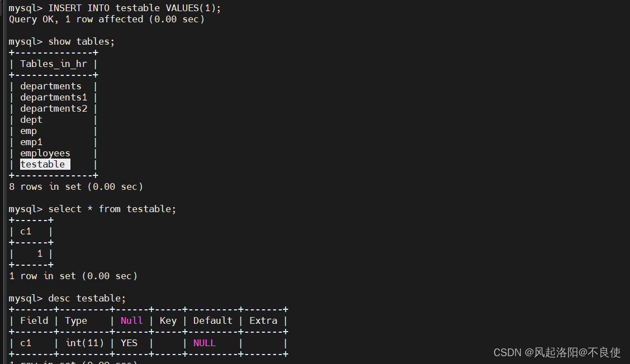Click the int(11) type value
The image size is (630, 364).
(84, 343)
